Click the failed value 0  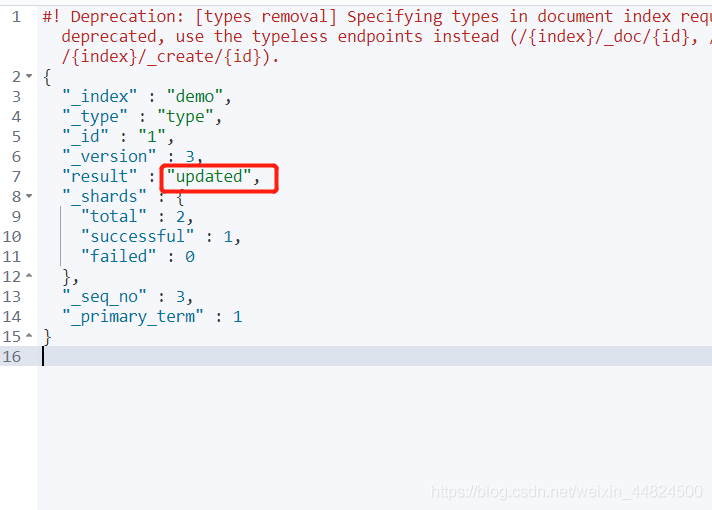[x=190, y=257]
